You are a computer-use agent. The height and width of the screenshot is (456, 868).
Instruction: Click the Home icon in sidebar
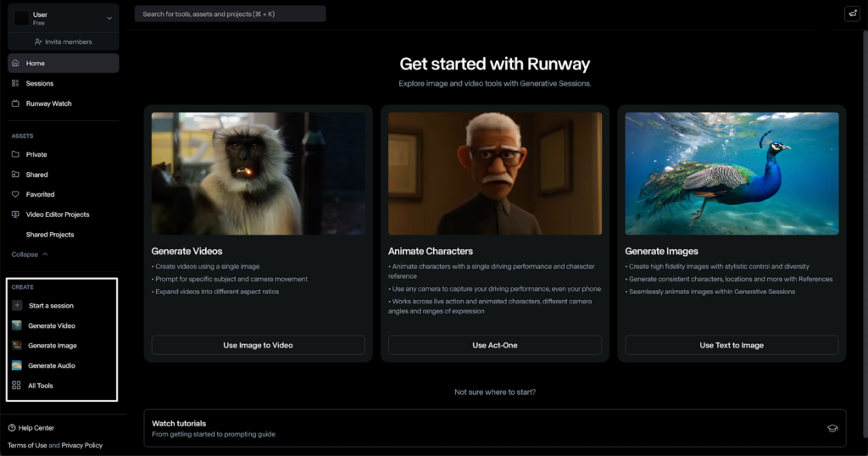click(15, 63)
